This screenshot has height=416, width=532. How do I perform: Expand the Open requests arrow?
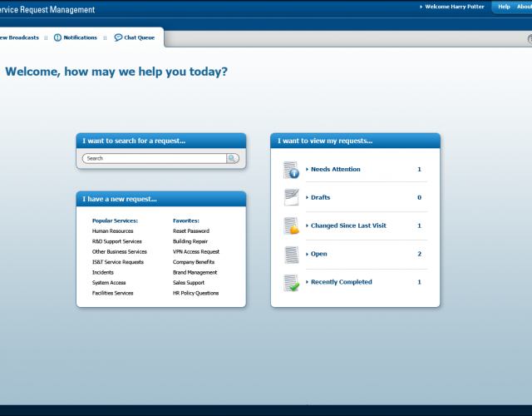point(307,254)
